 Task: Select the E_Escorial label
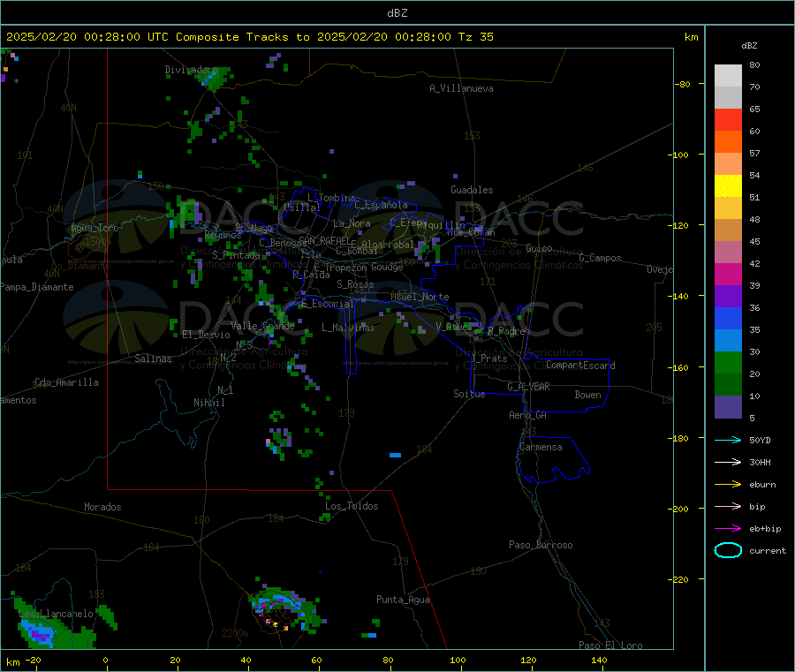pos(328,304)
